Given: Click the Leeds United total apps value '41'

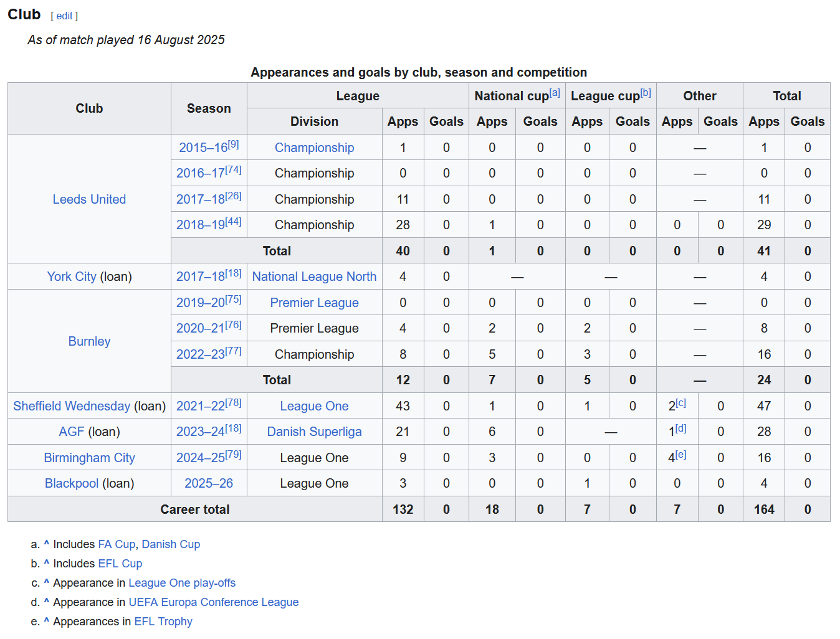Looking at the screenshot, I should pos(764,251).
